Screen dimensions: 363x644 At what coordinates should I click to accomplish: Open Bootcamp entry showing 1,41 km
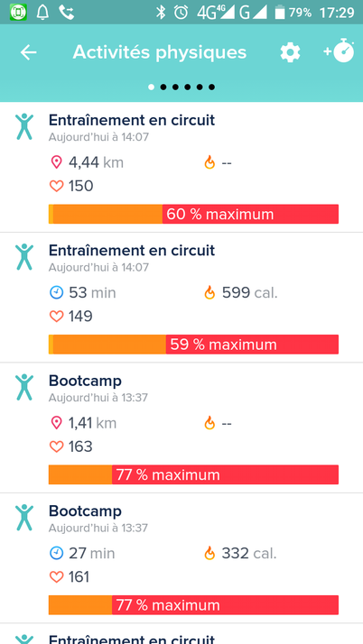tap(181, 428)
